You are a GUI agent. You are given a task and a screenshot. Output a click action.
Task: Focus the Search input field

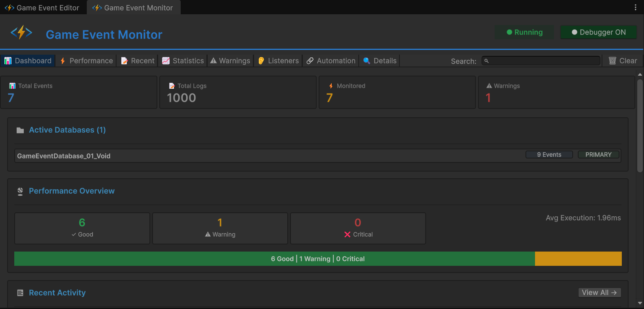coord(541,61)
